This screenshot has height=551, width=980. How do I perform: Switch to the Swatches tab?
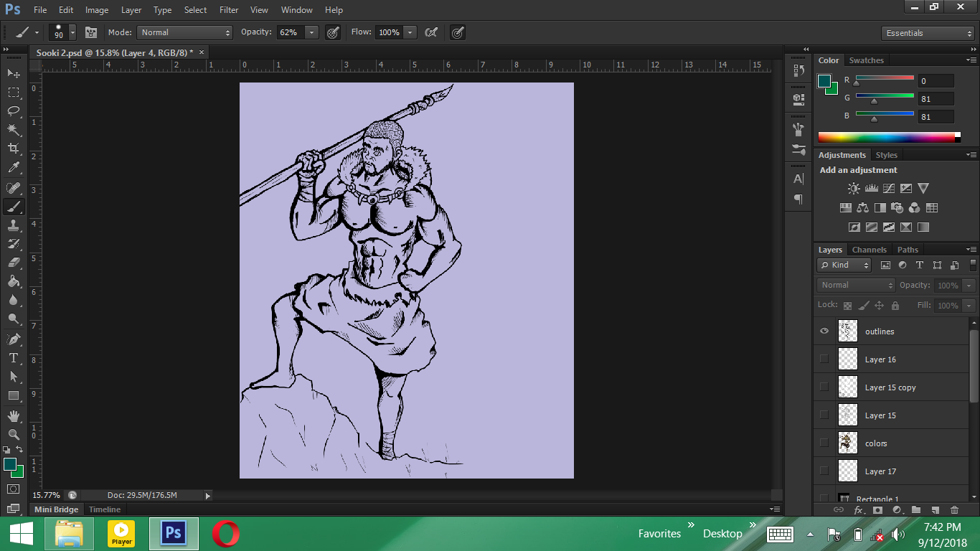coord(866,60)
